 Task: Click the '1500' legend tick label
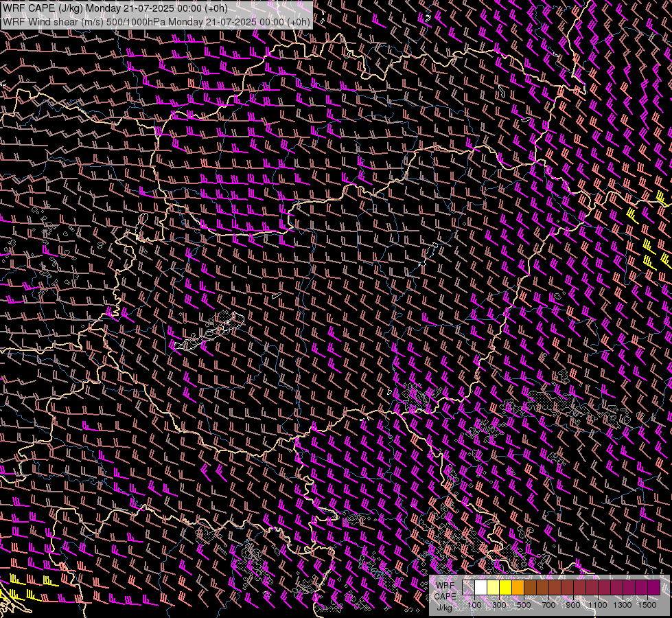(647, 605)
